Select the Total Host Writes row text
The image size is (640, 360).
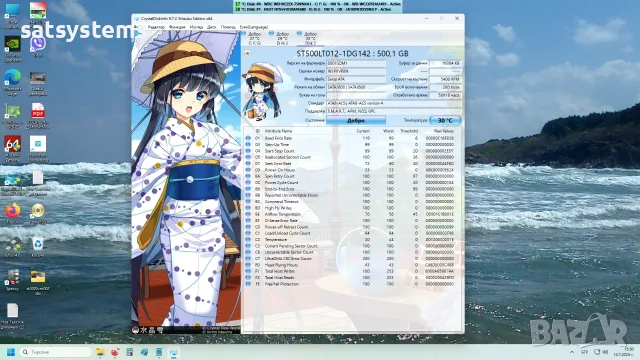click(x=280, y=271)
